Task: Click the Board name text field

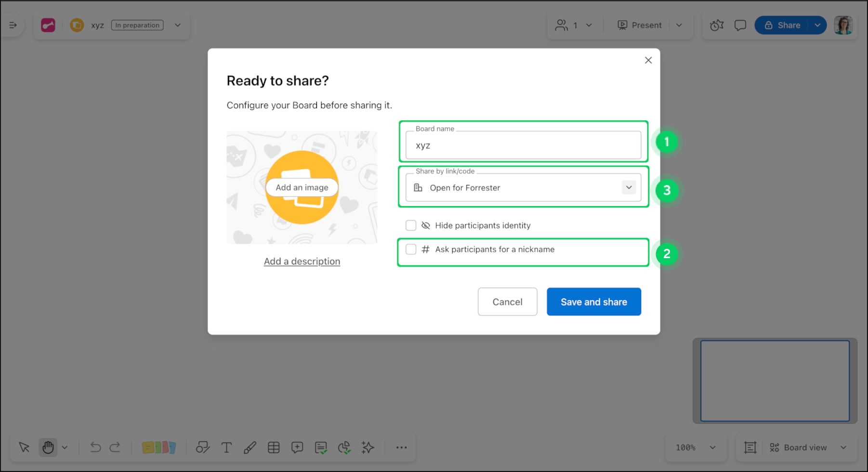Action: (x=523, y=145)
